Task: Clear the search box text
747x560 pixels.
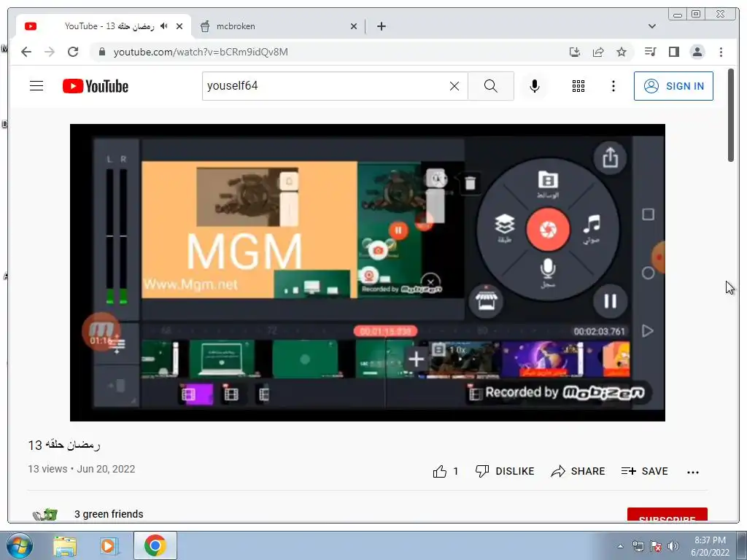Action: tap(454, 86)
